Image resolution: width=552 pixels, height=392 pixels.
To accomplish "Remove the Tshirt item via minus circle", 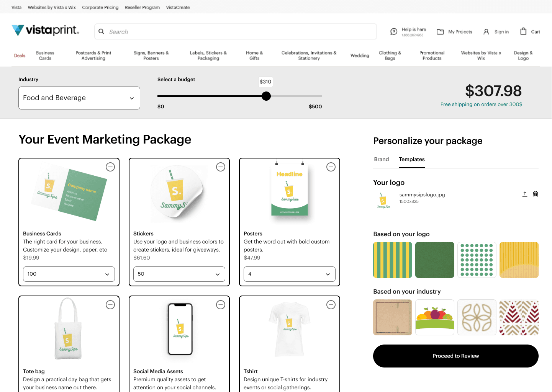I will (331, 305).
